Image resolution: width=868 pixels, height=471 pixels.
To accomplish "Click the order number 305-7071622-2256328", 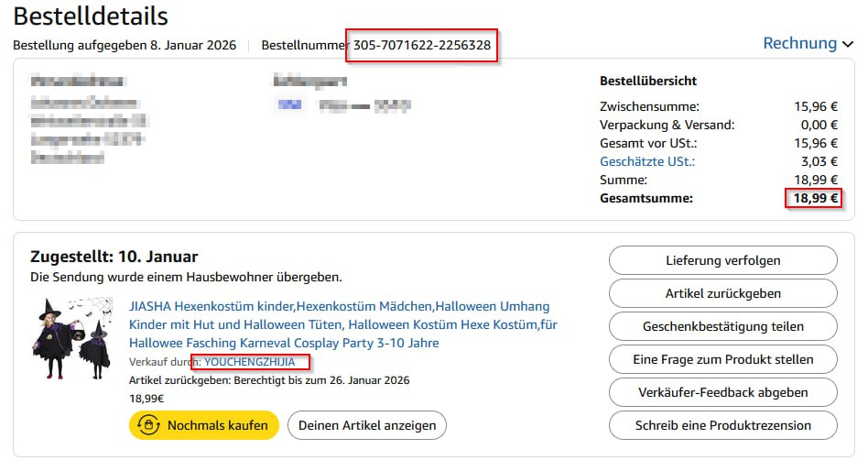I will 422,45.
